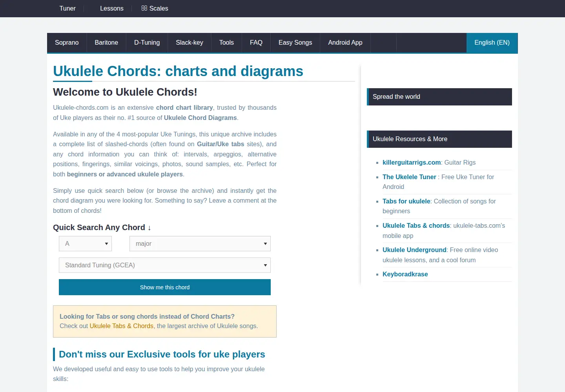565x392 pixels.
Task: Switch to D-Tuning
Action: click(147, 43)
